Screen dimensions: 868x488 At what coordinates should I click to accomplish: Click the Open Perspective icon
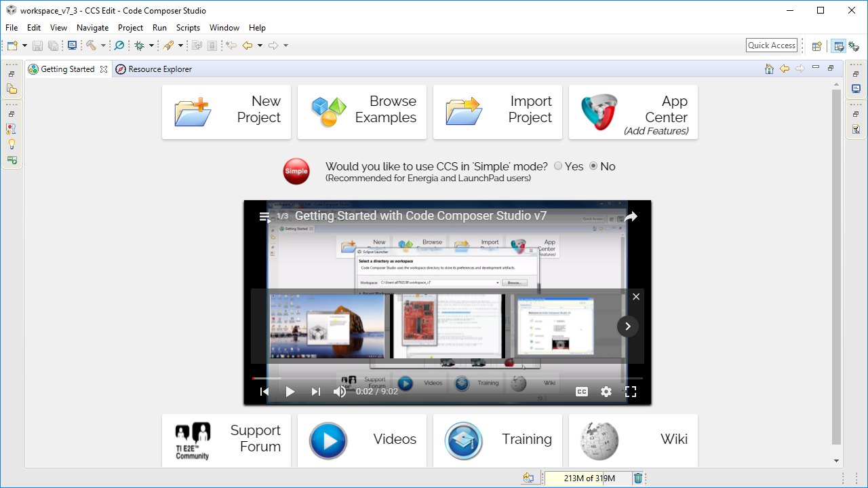817,46
